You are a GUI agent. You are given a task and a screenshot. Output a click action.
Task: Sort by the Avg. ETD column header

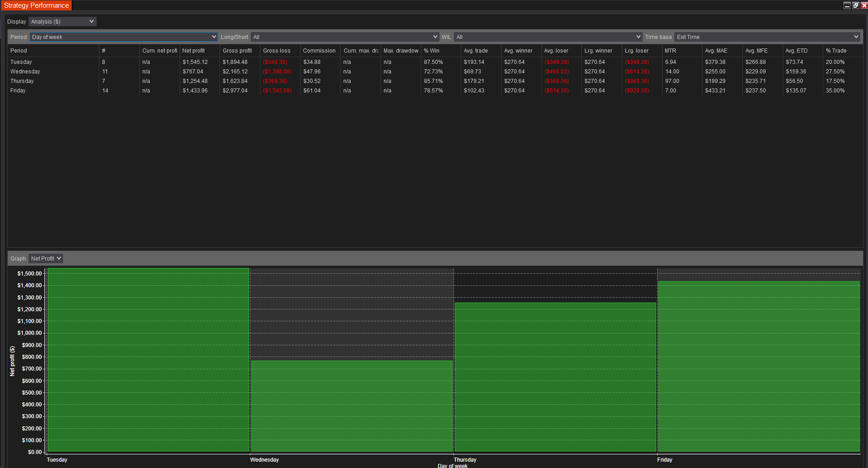click(x=803, y=51)
